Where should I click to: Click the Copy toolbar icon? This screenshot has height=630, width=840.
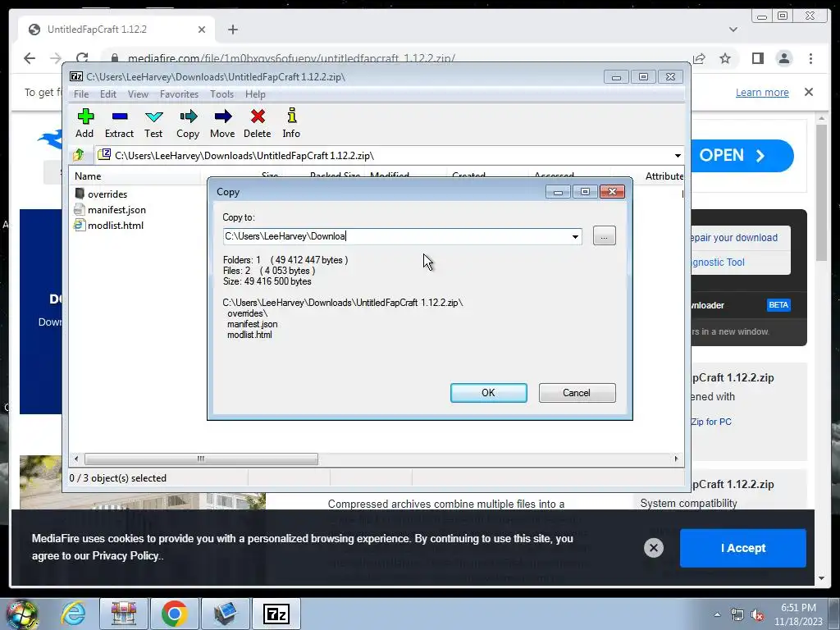(188, 124)
